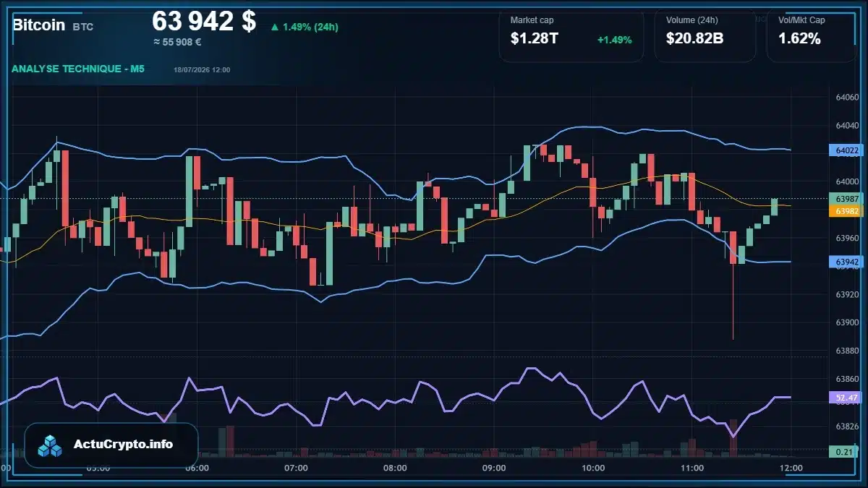Click the 10:00 time axis label
Screen dimensions: 868x488
(x=593, y=468)
